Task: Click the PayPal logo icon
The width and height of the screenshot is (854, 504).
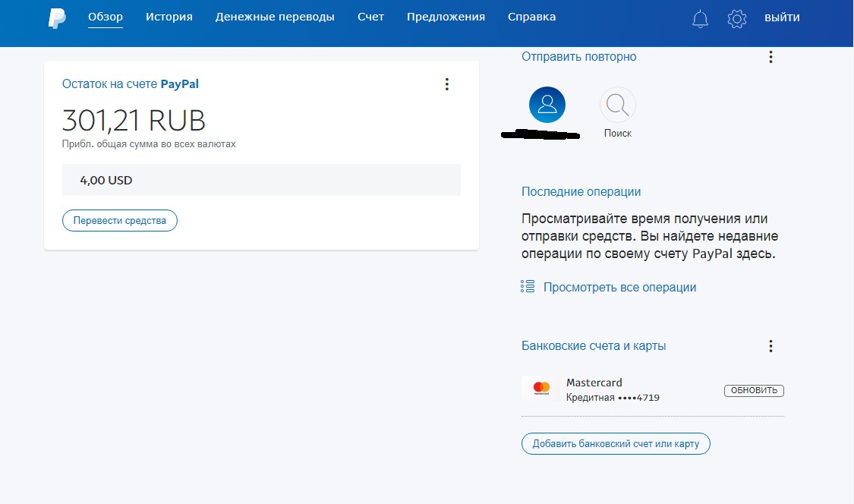Action: [57, 18]
